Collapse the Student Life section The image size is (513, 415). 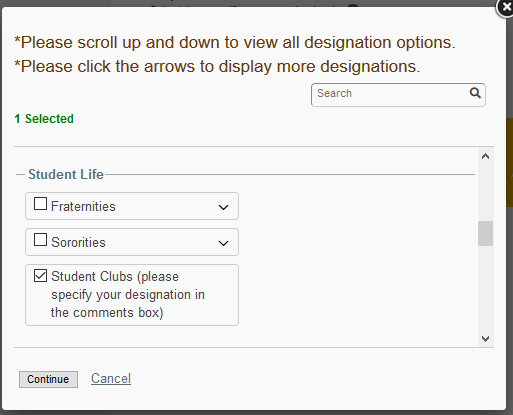(20, 174)
